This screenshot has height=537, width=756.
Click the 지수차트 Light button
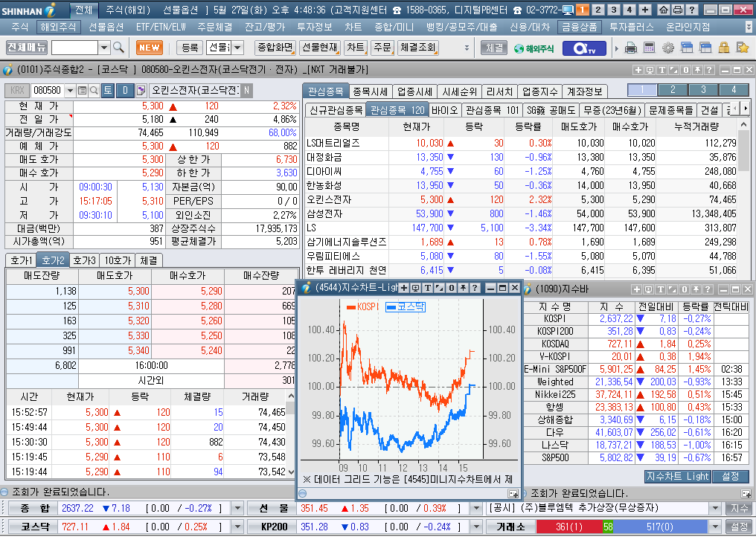tap(677, 476)
